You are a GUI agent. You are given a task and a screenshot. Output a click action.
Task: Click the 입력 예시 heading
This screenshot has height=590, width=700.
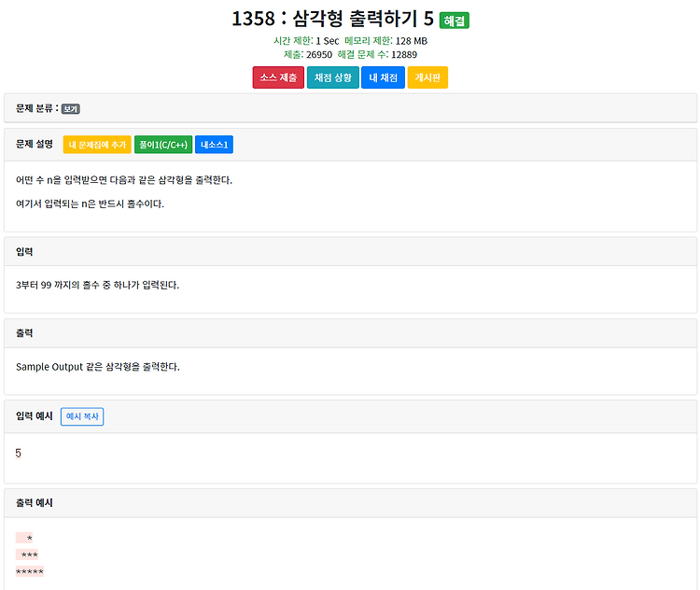[x=35, y=416]
